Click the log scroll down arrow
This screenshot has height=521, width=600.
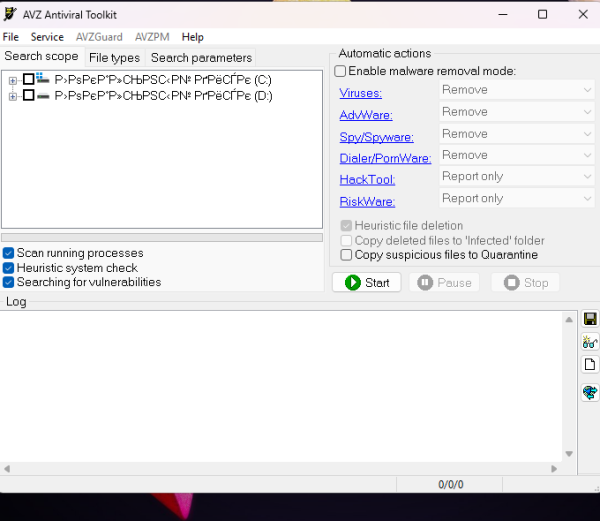(x=569, y=454)
